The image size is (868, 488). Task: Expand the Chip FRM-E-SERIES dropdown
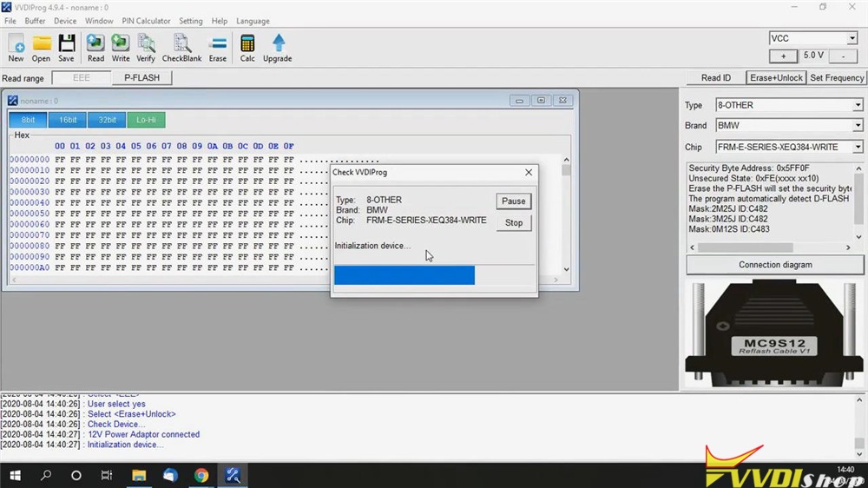tap(858, 147)
